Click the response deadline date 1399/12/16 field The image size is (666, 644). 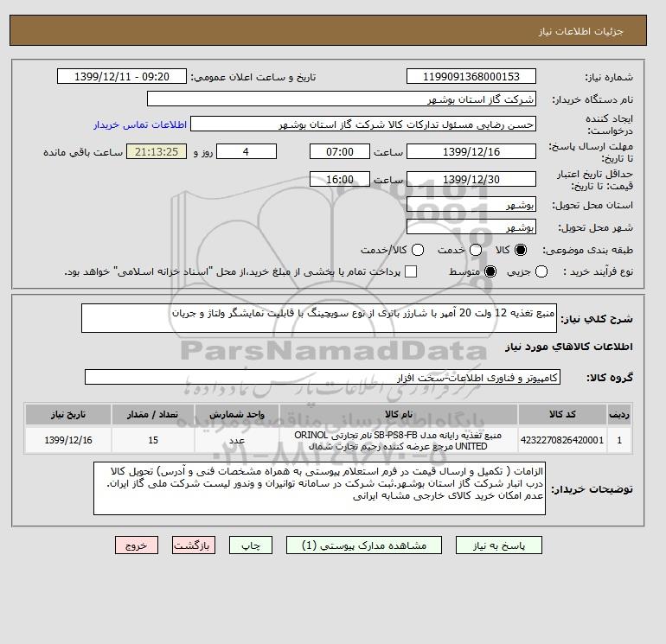tap(471, 151)
